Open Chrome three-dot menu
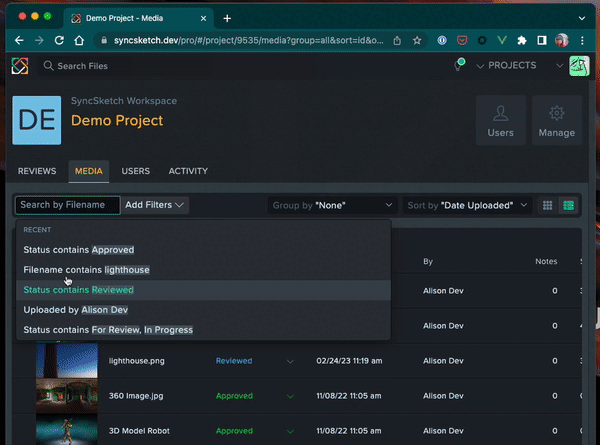Viewport: 600px width, 445px height. pos(582,40)
